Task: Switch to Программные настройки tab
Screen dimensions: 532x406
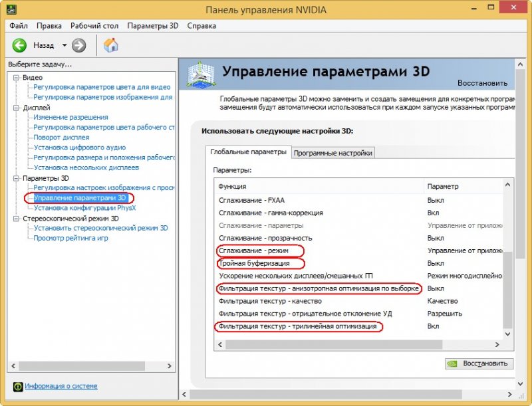Action: pyautogui.click(x=333, y=153)
